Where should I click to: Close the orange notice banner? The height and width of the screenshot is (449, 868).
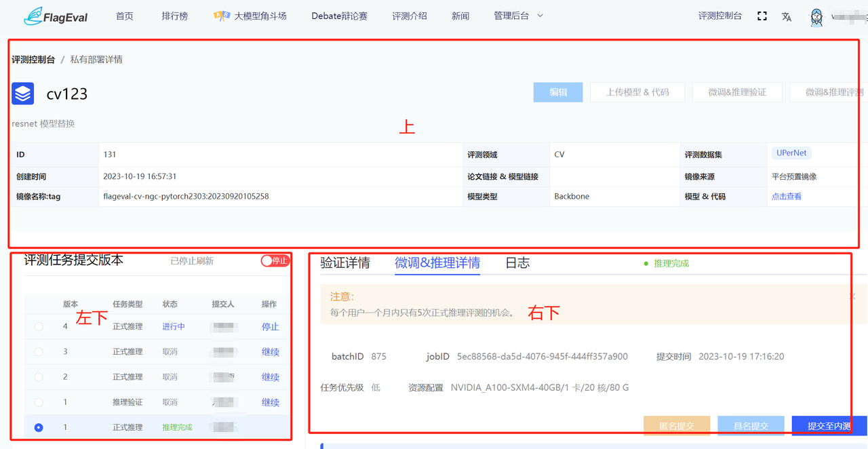[852, 296]
